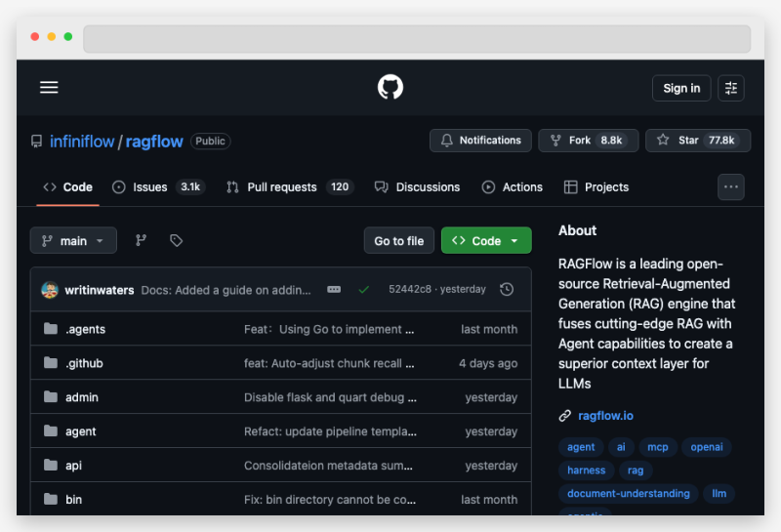
Task: Open the green Code dropdown
Action: click(x=486, y=240)
